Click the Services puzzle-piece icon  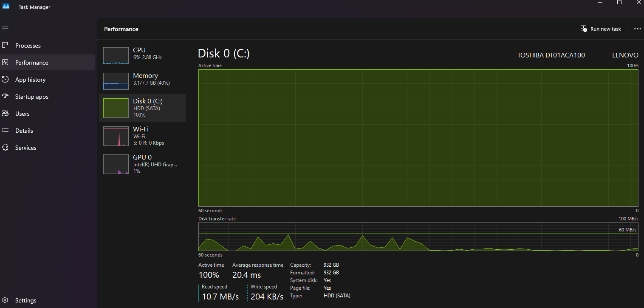click(x=5, y=147)
